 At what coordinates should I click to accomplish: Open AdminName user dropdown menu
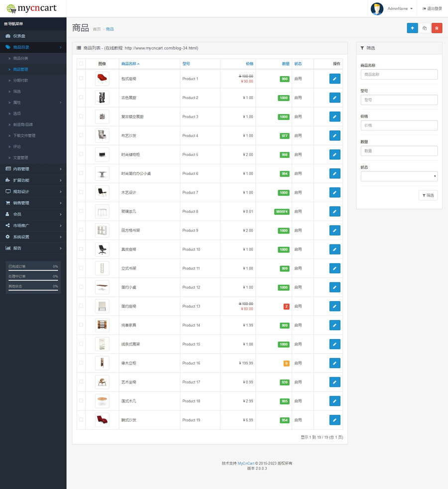[x=400, y=9]
